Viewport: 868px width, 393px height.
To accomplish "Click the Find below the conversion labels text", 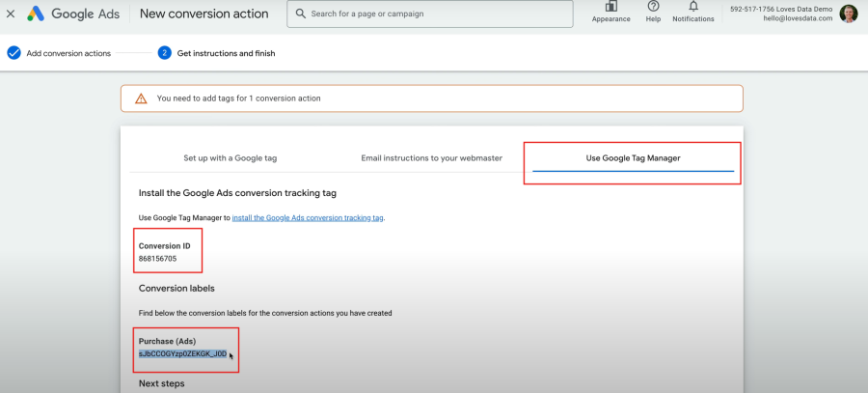I will click(x=265, y=313).
